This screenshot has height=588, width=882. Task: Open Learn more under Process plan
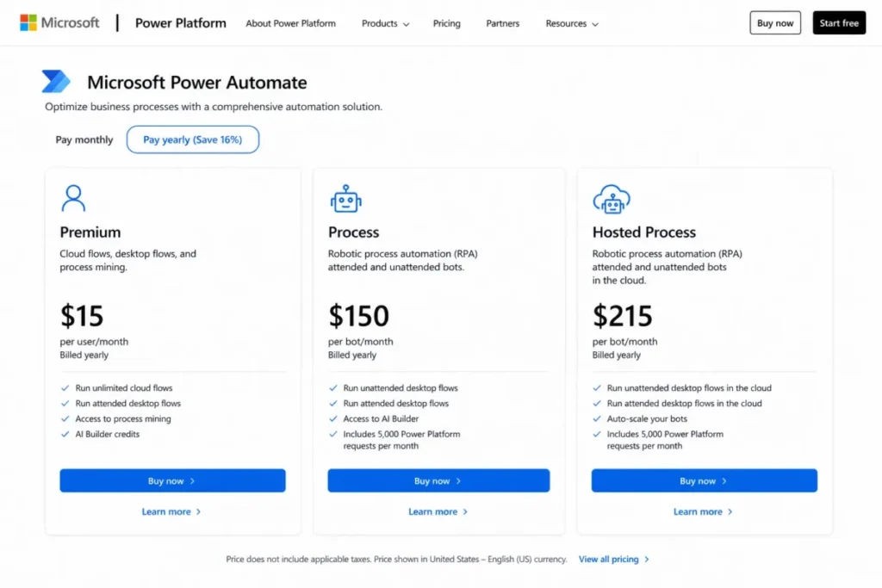point(438,511)
